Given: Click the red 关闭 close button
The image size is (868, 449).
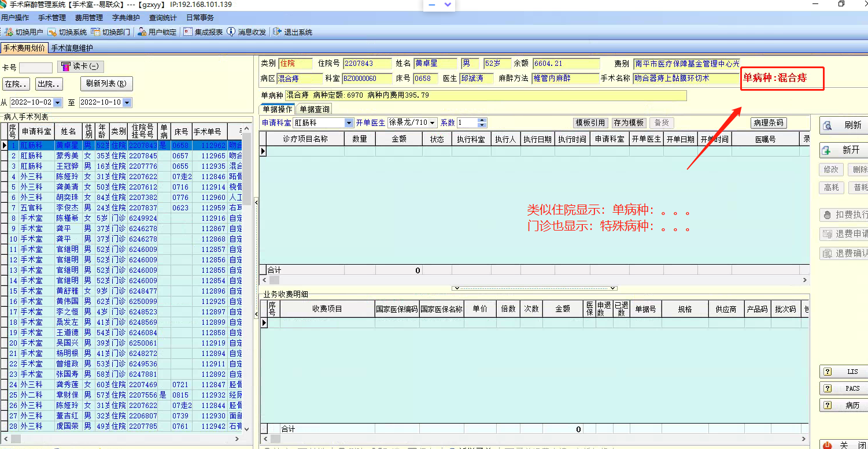Looking at the screenshot, I should click(844, 445).
